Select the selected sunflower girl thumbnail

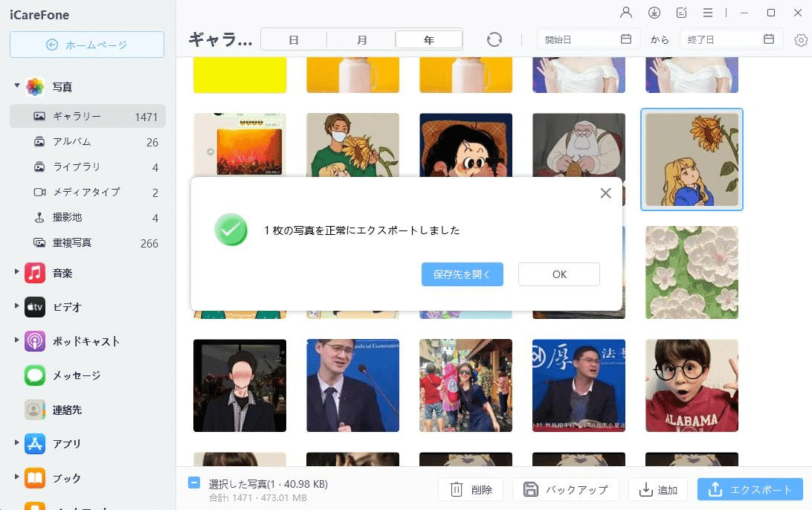(x=692, y=160)
